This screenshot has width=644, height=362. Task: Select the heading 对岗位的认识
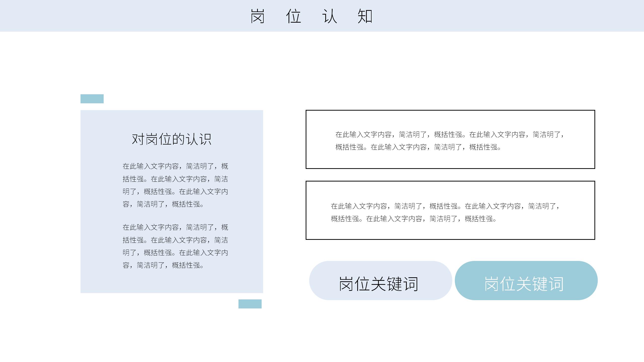point(172,139)
